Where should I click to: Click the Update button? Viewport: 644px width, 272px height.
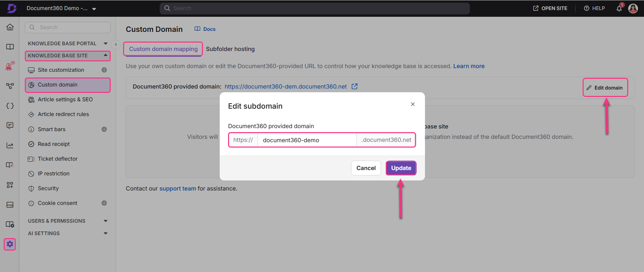coord(401,168)
